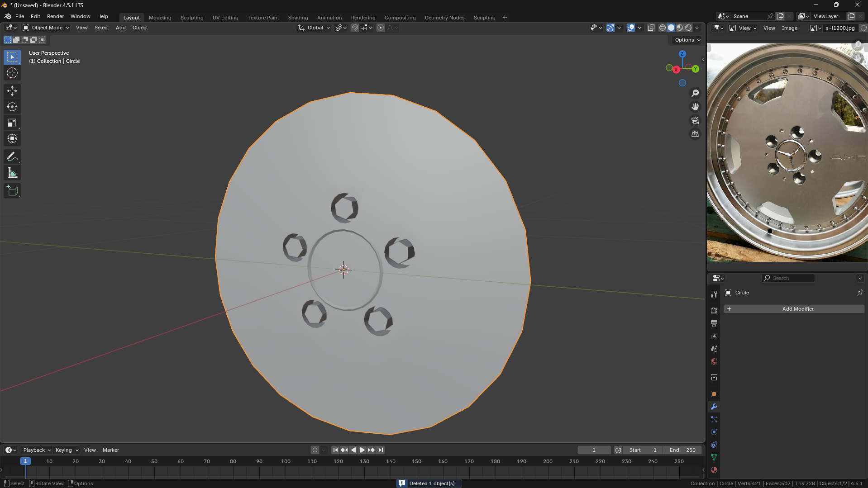Open the overlays settings dropdown arrow

(639, 28)
